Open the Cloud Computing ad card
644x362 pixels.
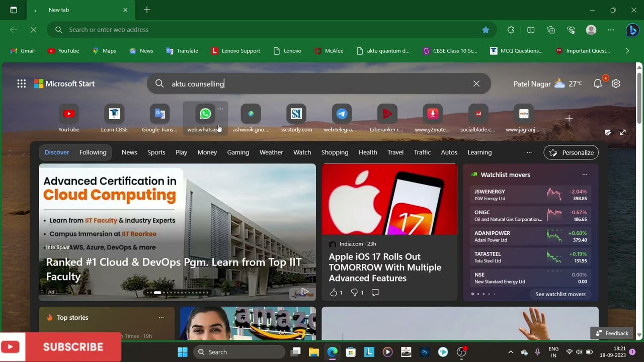pyautogui.click(x=177, y=232)
